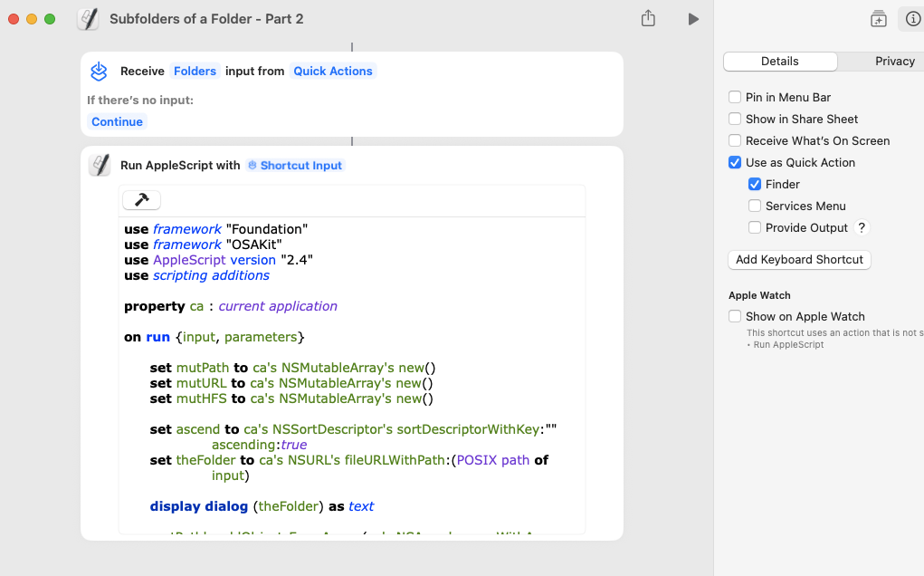Minimize the window with the yellow button
The width and height of the screenshot is (924, 576).
click(x=32, y=19)
